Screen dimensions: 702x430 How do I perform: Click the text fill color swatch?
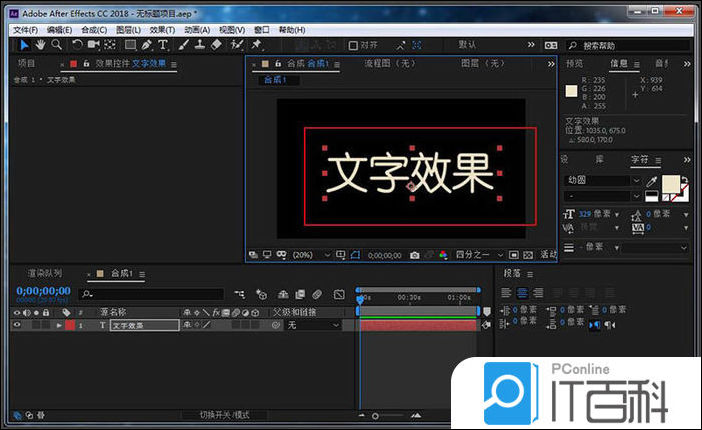pos(673,184)
